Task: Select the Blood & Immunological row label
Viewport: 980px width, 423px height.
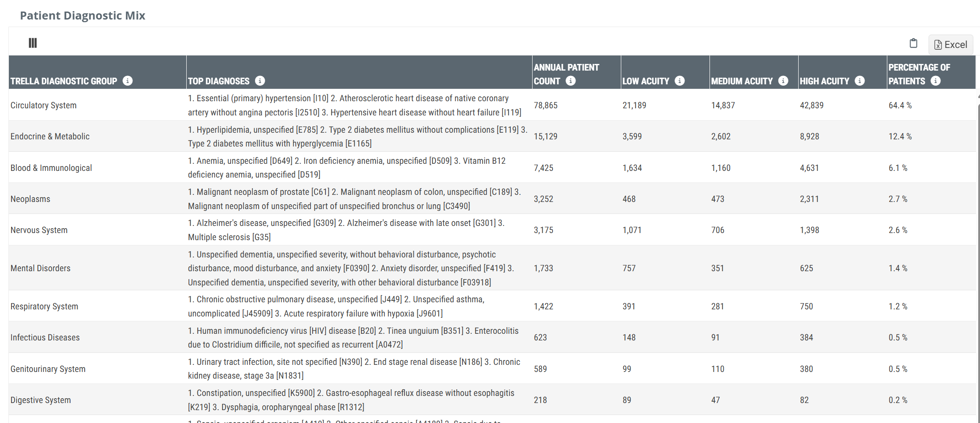Action: tap(51, 168)
